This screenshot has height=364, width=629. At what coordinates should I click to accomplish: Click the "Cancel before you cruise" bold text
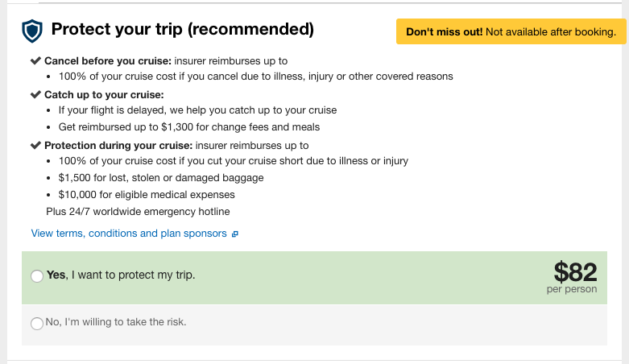(108, 60)
